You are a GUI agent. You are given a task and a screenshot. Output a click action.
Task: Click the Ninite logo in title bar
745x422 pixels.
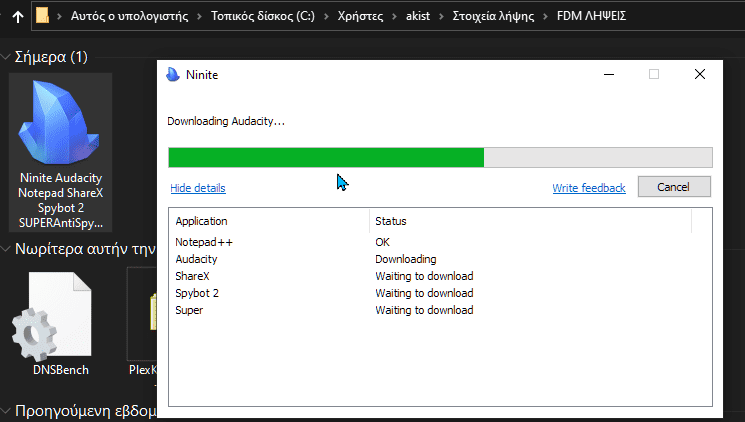[173, 75]
